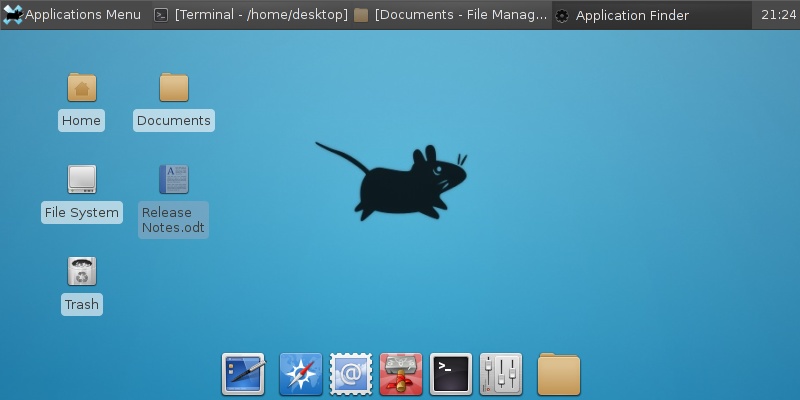This screenshot has height=400, width=800.
Task: Click the Trash icon on desktop
Action: 81,271
